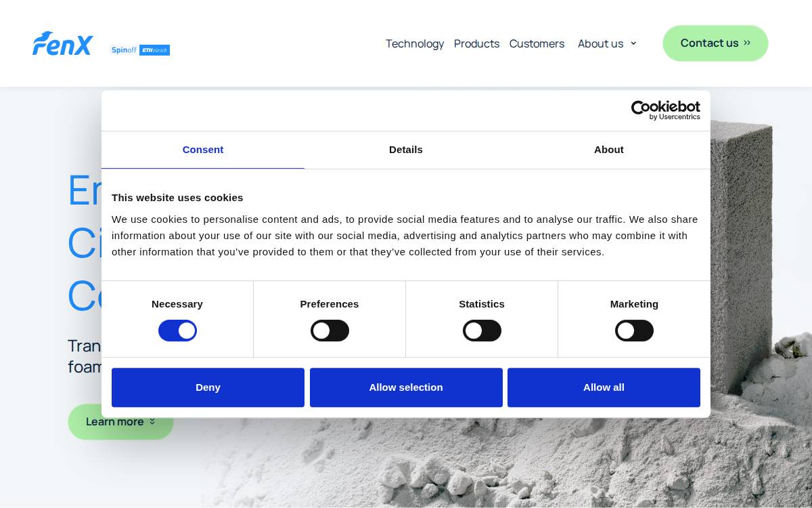Click the Deny button
Image resolution: width=812 pixels, height=508 pixels.
click(208, 387)
